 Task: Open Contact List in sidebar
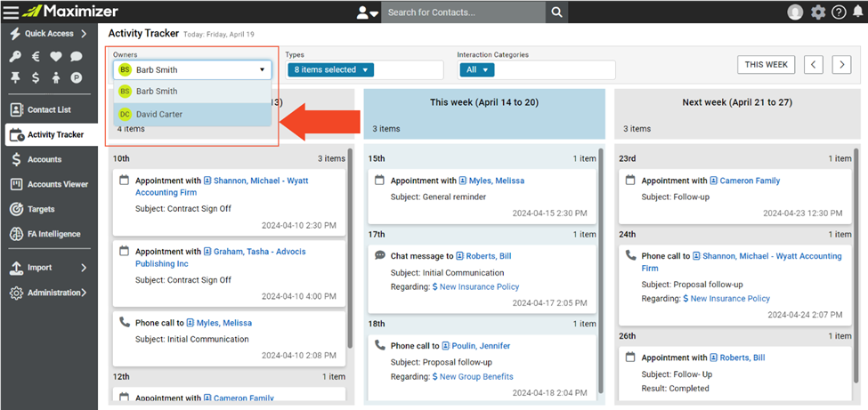[x=49, y=109]
